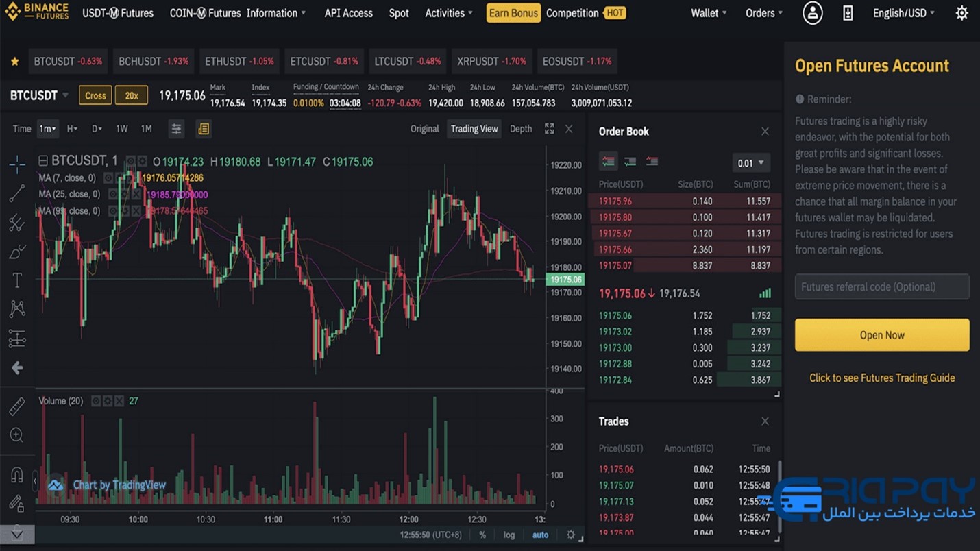Switch to Trading View chart tab
Screen dimensions: 980x551
click(x=474, y=129)
